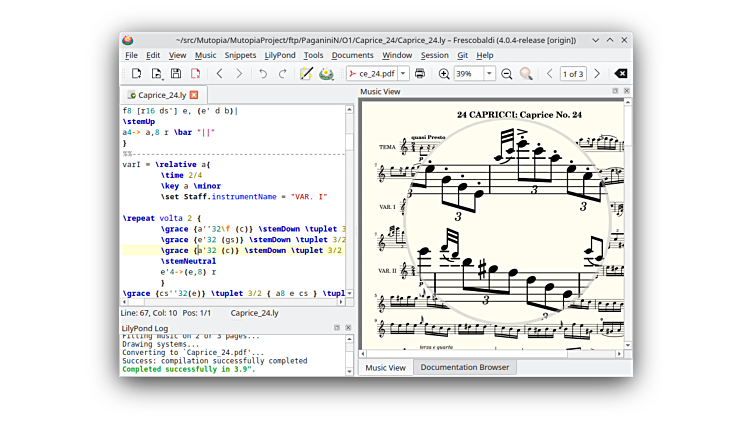
Task: Open the ce_24.pdf document dropdown
Action: pos(402,74)
